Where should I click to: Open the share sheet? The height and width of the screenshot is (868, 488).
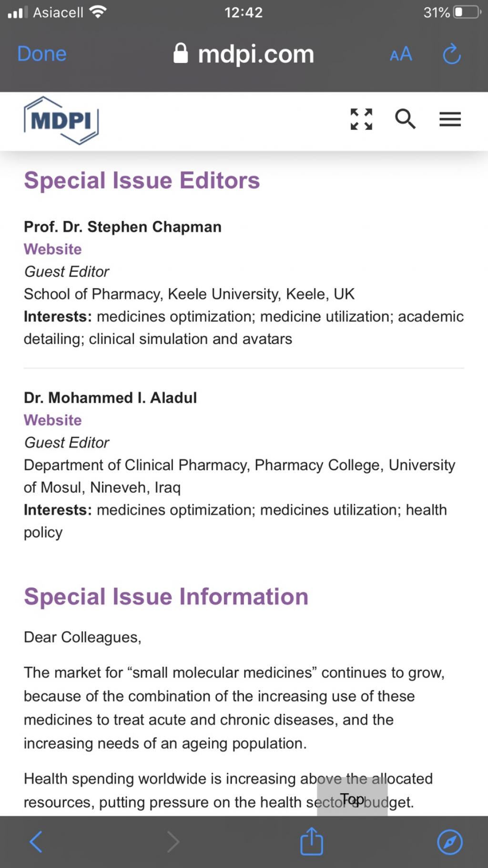(312, 841)
